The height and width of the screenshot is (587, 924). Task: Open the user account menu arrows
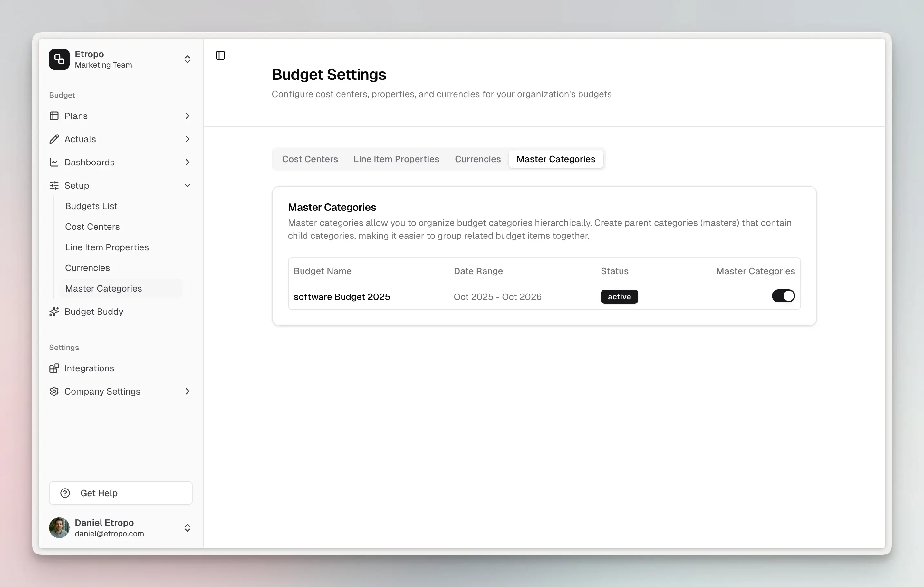[187, 528]
